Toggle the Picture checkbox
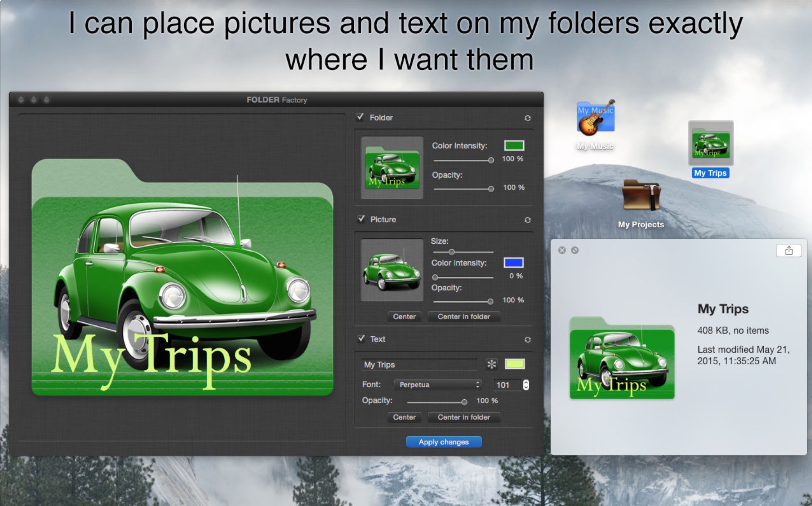The height and width of the screenshot is (506, 812). coord(361,219)
